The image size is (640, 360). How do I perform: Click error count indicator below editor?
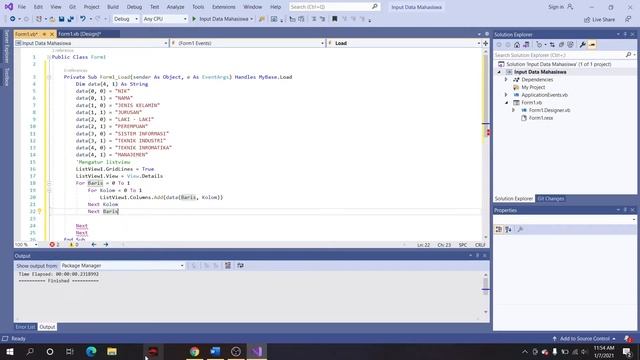pos(54,244)
